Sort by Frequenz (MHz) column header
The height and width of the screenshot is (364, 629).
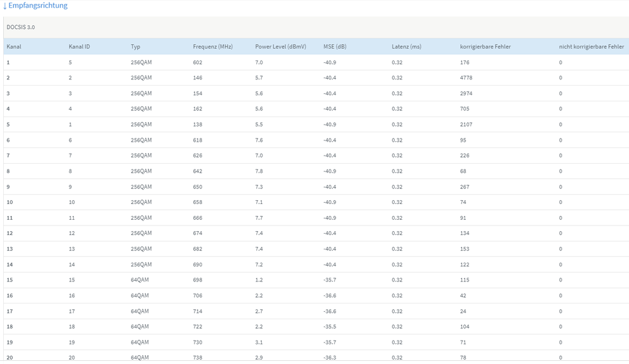coord(213,47)
